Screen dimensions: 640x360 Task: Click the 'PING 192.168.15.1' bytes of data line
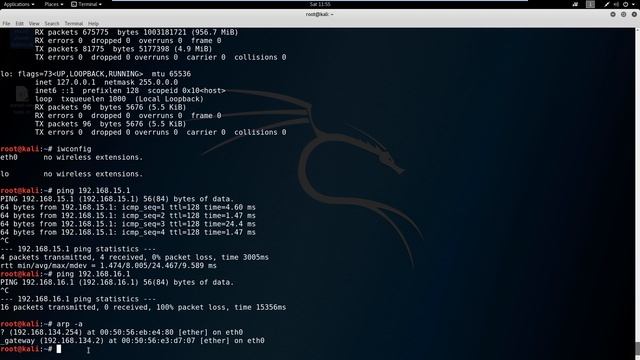pyautogui.click(x=117, y=199)
